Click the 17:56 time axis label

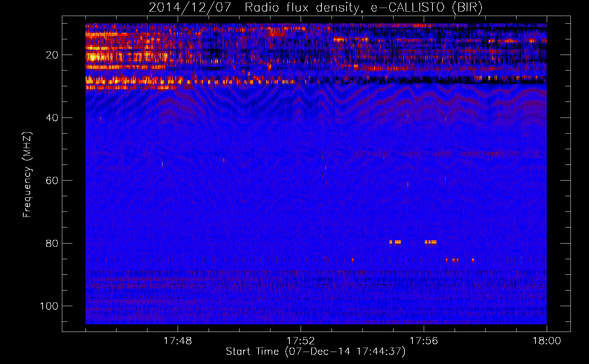424,341
